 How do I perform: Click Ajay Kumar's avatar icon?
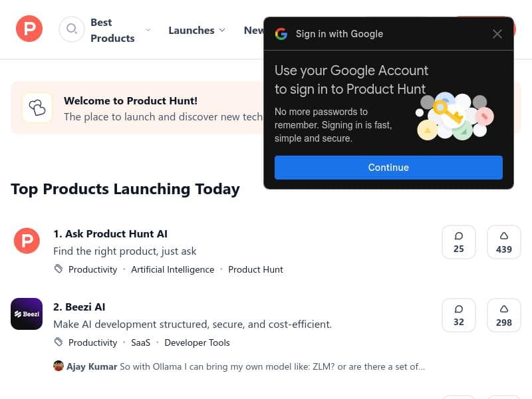pos(59,366)
